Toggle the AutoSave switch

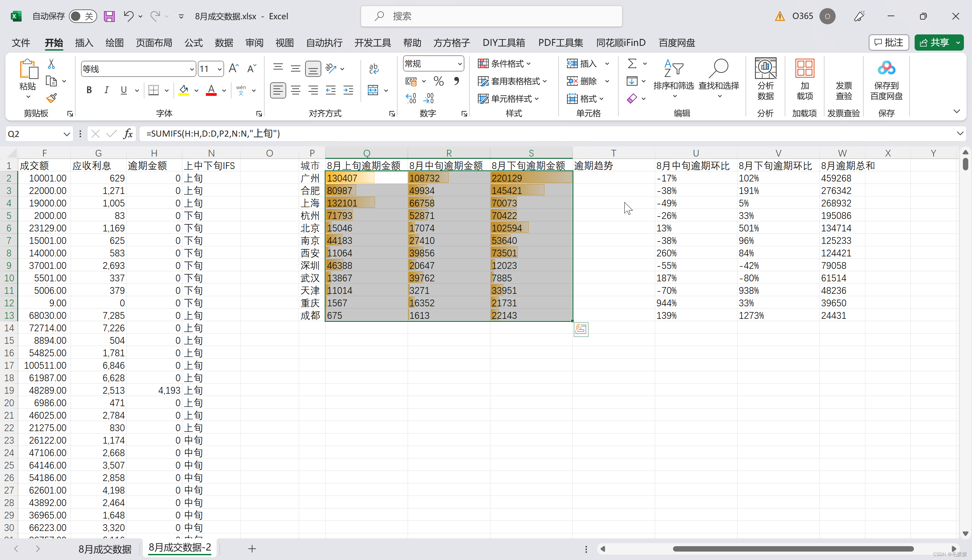(x=83, y=16)
